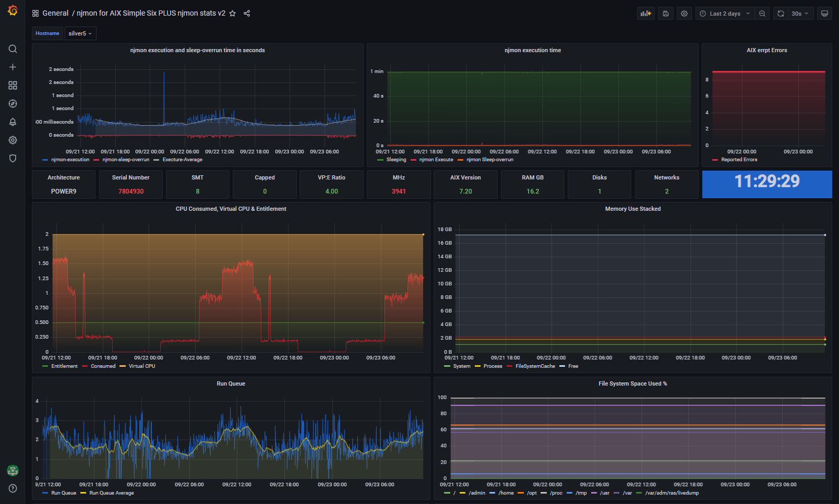839x504 pixels.
Task: Zoom out the time range
Action: click(x=762, y=14)
